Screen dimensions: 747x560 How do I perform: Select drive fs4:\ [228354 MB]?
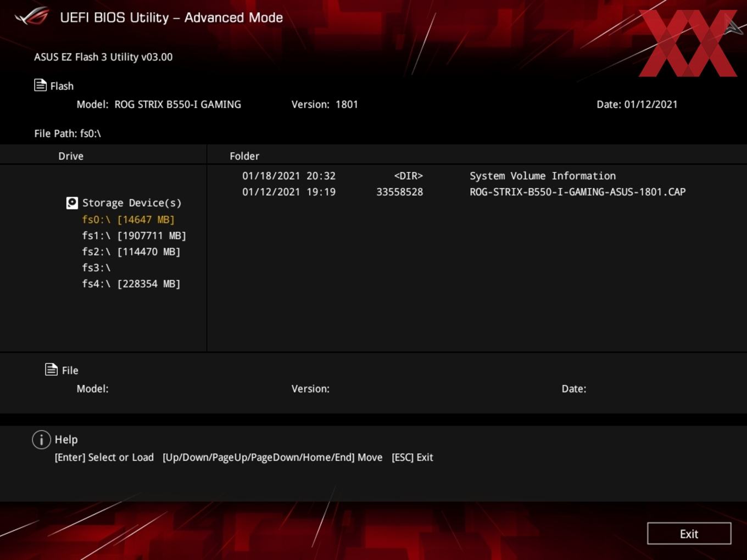131,284
